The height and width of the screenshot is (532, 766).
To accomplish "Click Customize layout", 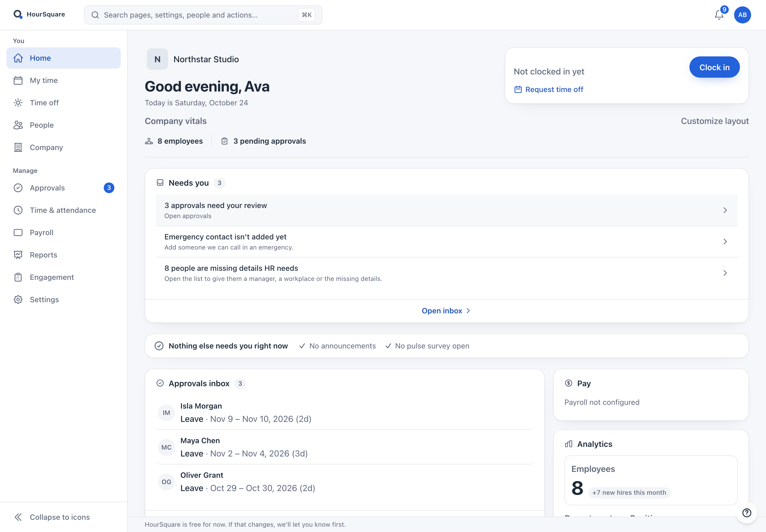I will (x=715, y=121).
